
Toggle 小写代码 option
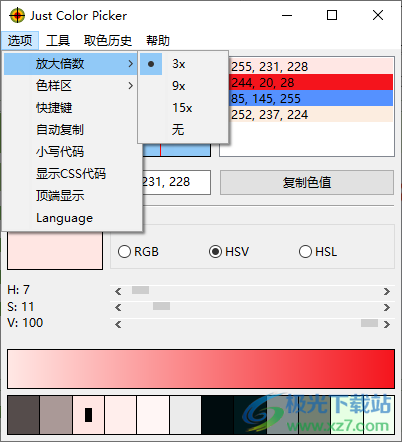[71, 152]
